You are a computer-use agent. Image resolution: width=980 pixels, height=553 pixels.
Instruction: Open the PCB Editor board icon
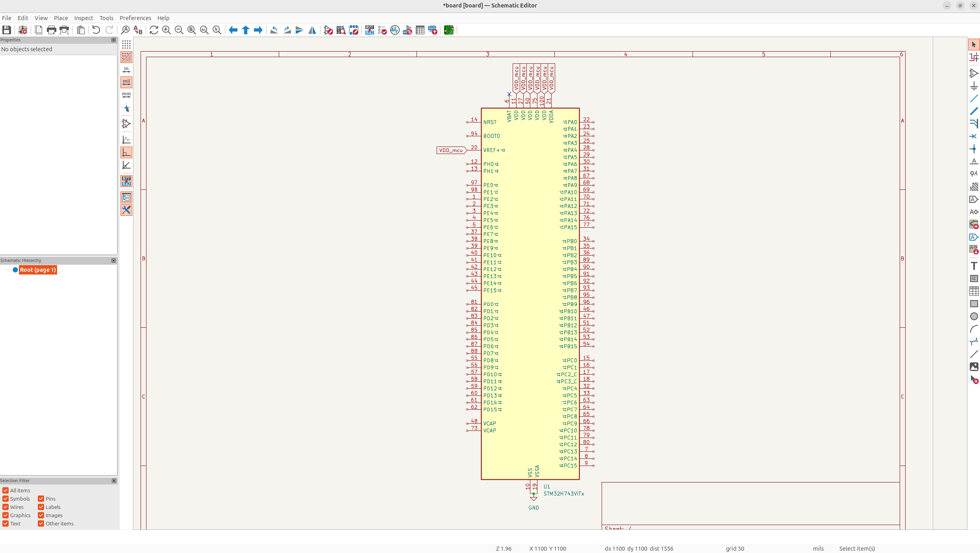click(448, 30)
